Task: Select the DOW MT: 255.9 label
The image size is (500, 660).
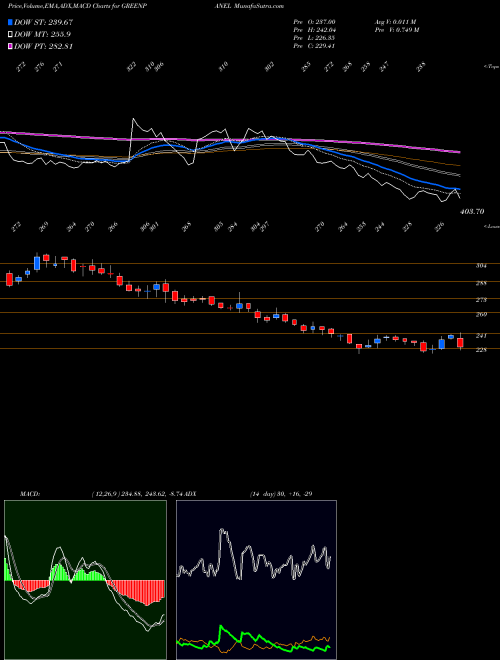Action: (42, 35)
